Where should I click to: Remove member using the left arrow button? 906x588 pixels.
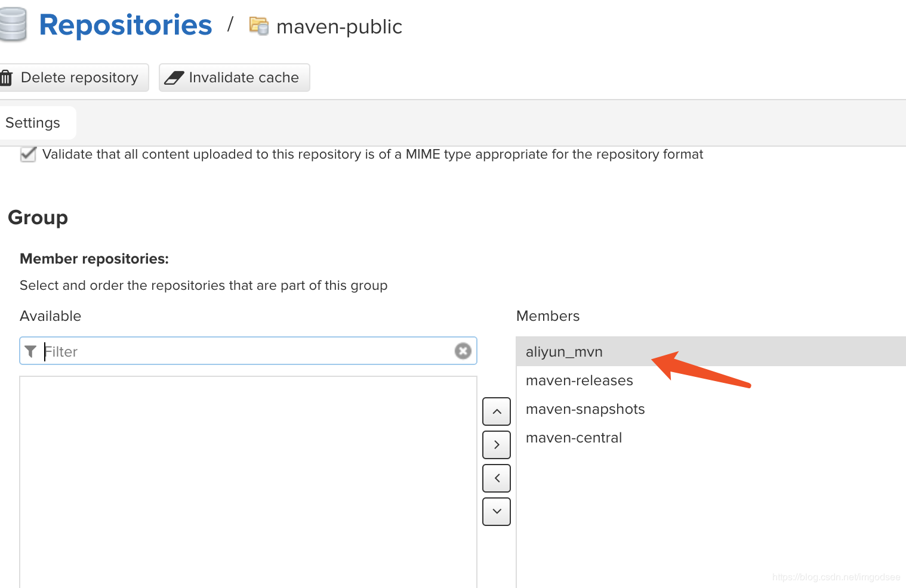(x=497, y=478)
